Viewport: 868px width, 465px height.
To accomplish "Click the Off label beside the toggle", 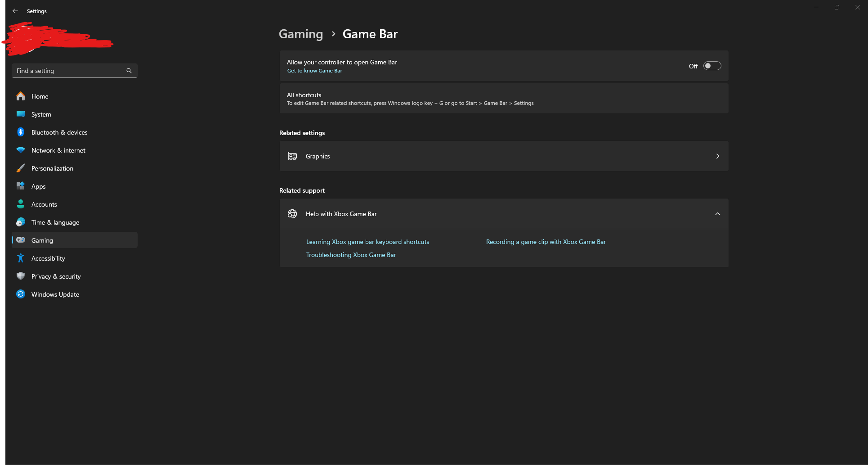I will [x=693, y=66].
